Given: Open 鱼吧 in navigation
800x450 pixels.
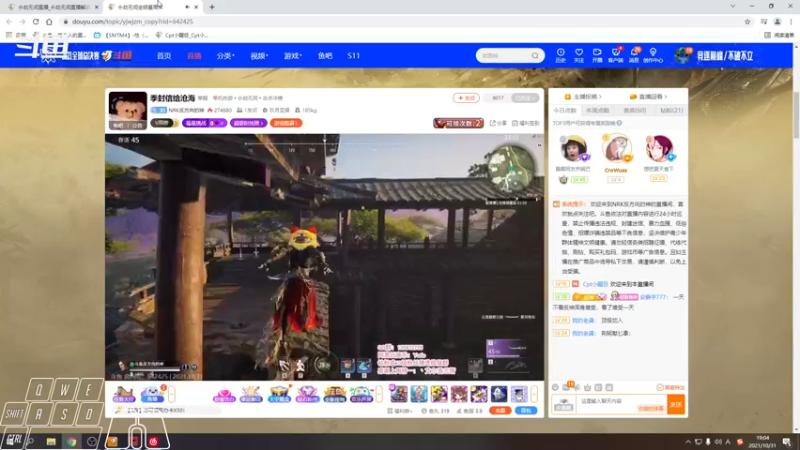Looking at the screenshot, I should [325, 56].
